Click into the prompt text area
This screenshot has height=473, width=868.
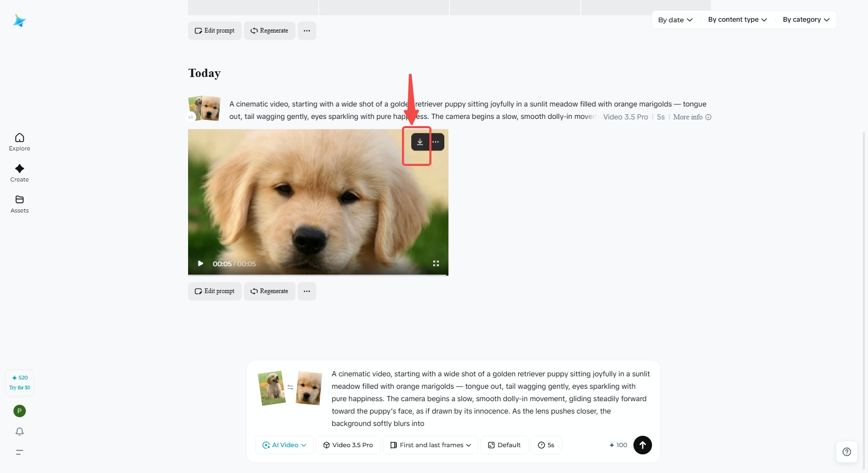(x=491, y=399)
